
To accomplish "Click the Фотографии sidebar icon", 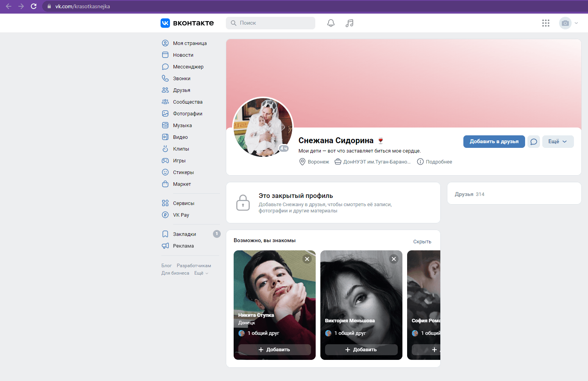I will (165, 113).
